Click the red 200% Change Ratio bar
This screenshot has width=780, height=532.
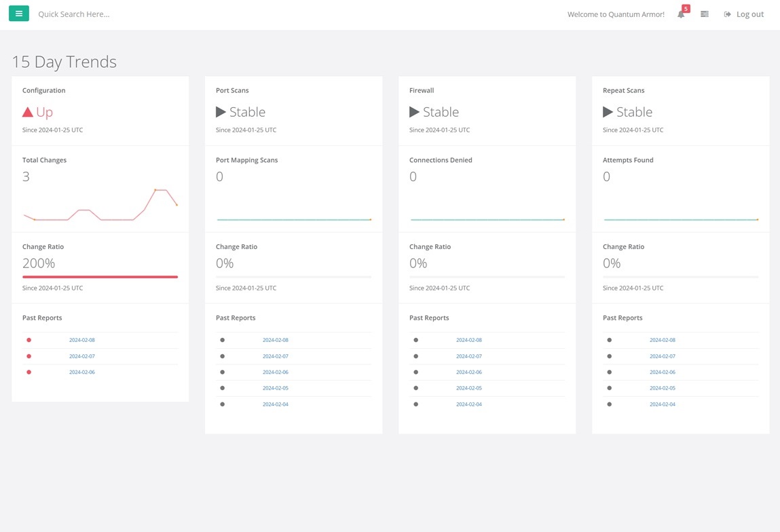[100, 276]
